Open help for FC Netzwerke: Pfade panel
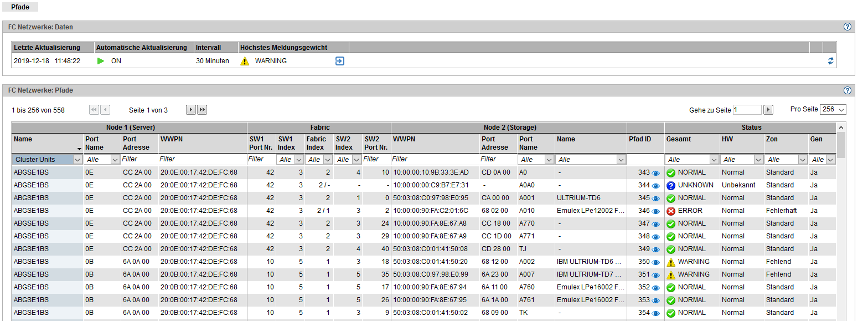 click(x=847, y=90)
